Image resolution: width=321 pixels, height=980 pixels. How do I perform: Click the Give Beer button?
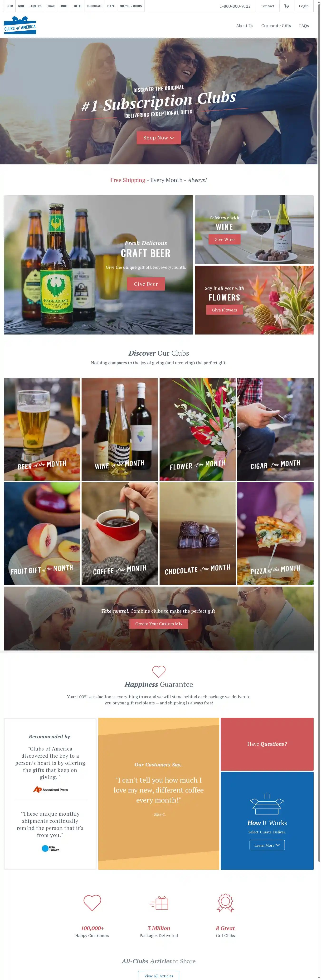[146, 284]
